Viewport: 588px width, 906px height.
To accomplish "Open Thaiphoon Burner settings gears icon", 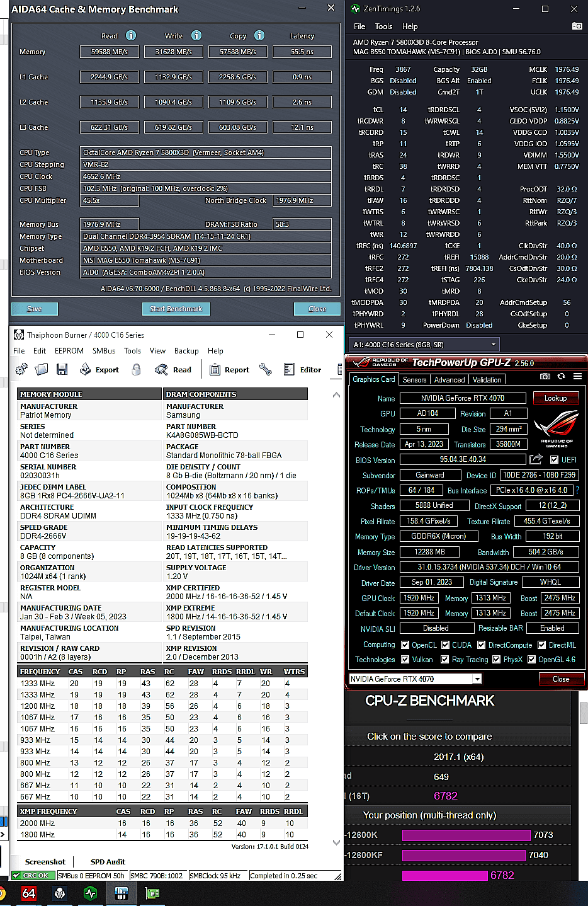I will coord(21,369).
